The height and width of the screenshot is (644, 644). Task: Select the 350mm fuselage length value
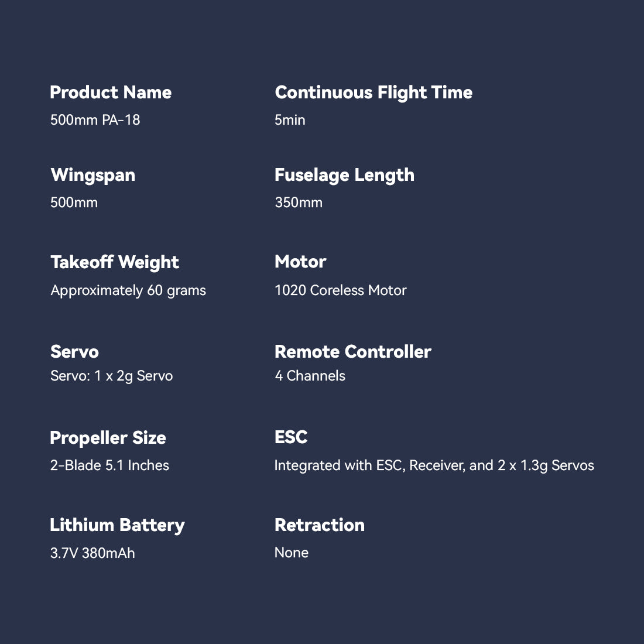[x=299, y=203]
